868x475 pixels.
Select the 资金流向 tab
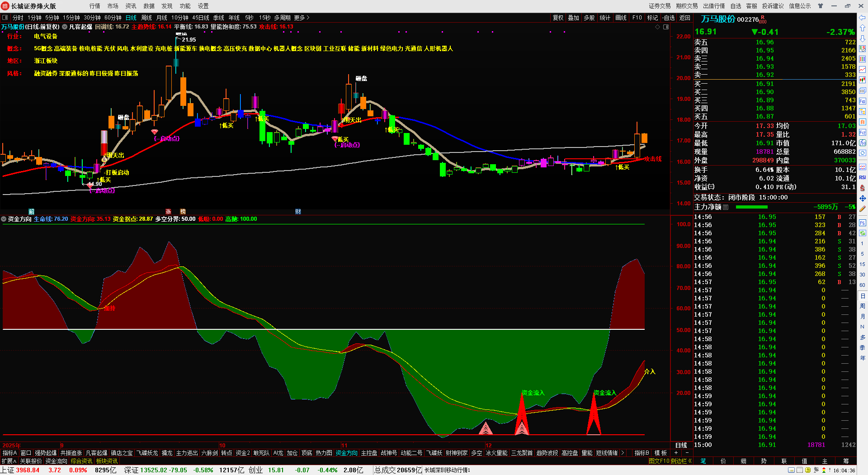(57, 461)
